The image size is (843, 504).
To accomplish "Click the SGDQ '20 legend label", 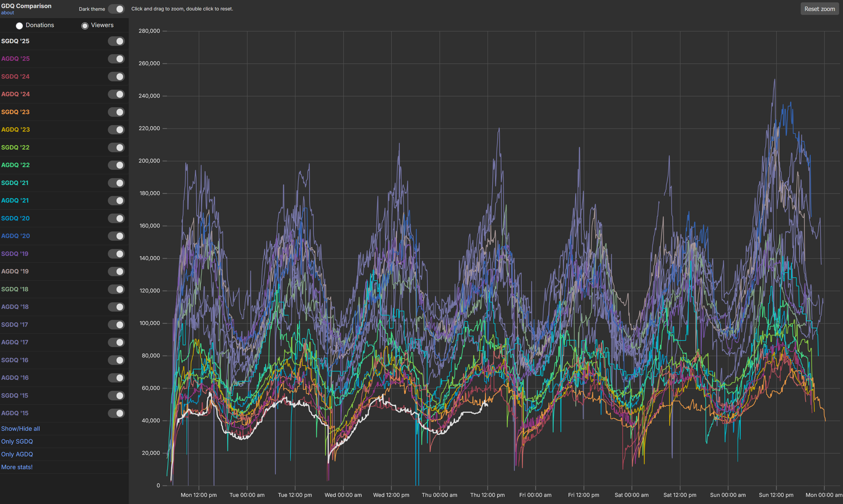I will tap(15, 218).
